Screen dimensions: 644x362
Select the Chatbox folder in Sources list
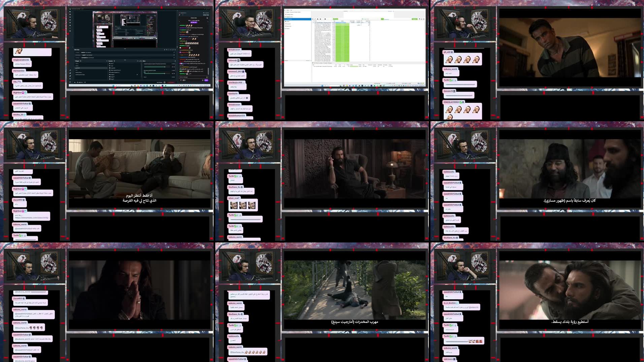(112, 75)
